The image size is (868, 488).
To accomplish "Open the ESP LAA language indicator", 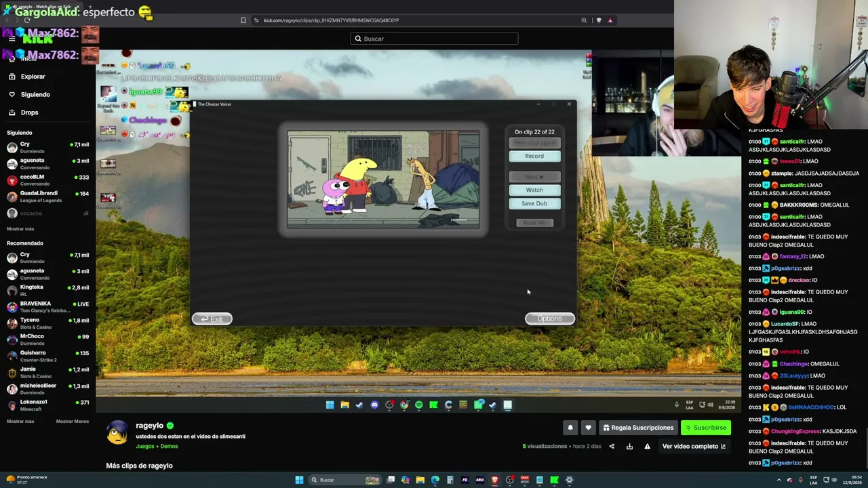I will [814, 480].
